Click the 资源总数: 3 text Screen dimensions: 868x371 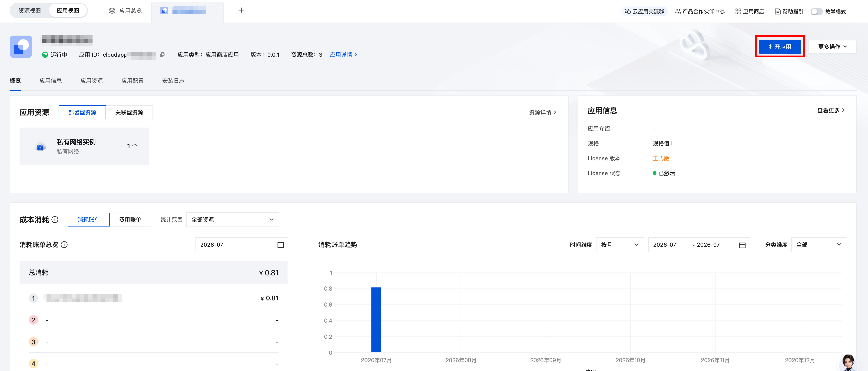tap(307, 55)
